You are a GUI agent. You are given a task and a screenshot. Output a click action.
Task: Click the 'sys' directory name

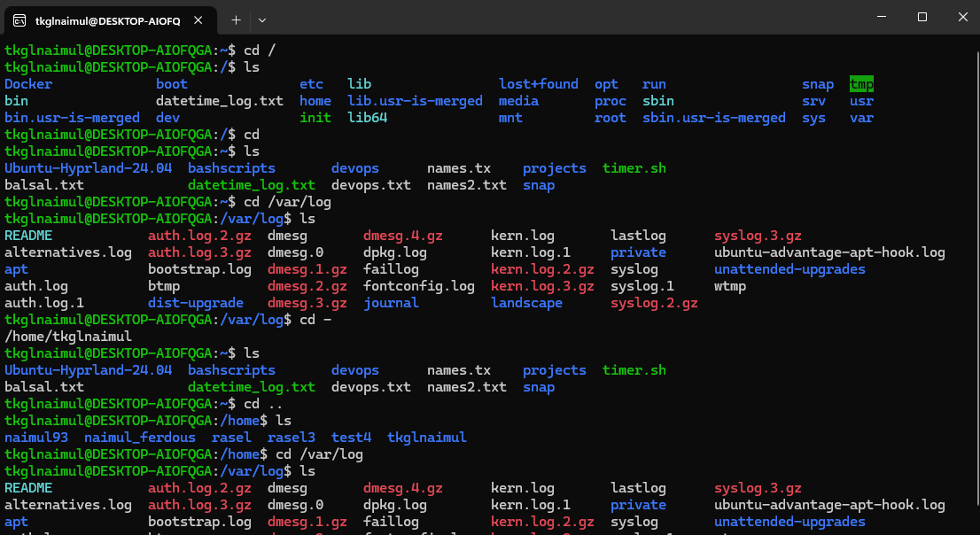[813, 118]
